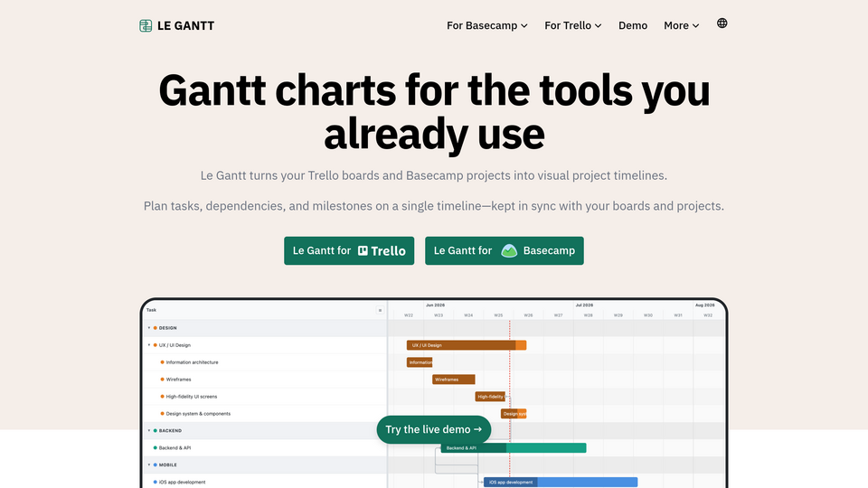Click the Jul 2026 month label
This screenshot has width=868, height=488.
click(584, 305)
